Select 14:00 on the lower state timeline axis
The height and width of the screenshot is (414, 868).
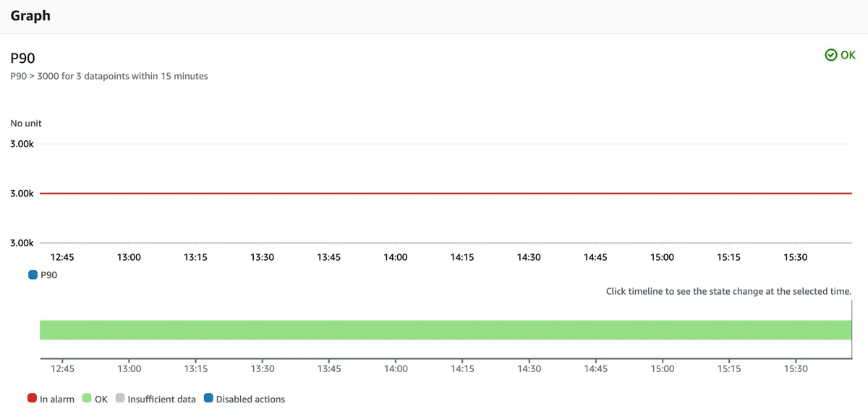[396, 368]
